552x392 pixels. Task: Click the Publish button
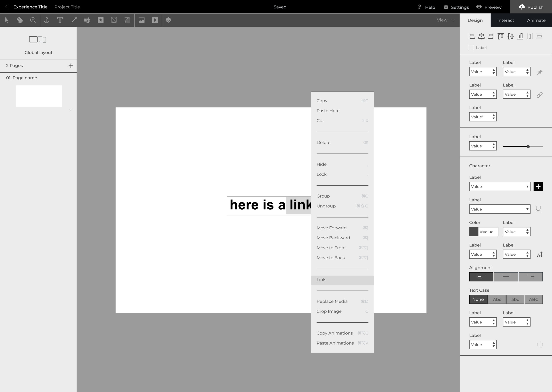pos(531,7)
